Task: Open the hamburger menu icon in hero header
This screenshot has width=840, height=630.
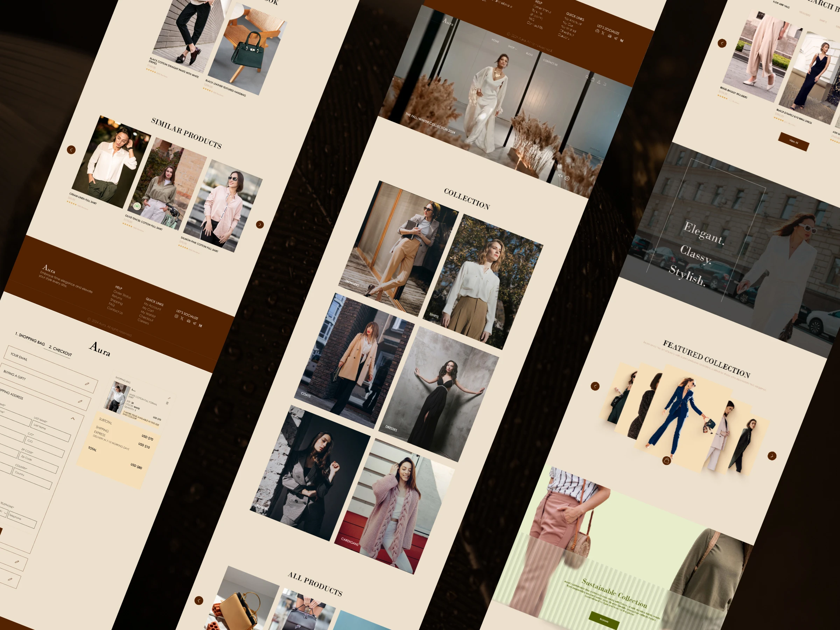Action: pyautogui.click(x=605, y=84)
